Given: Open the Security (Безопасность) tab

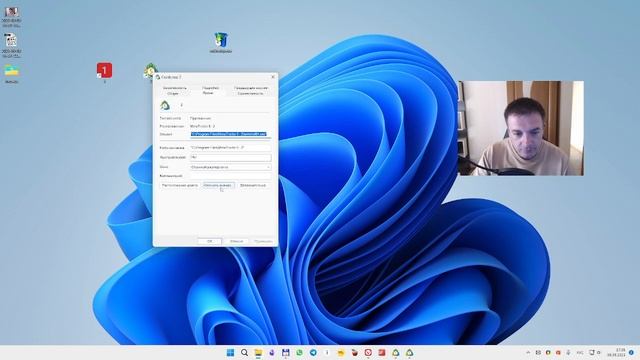Looking at the screenshot, I should point(175,88).
